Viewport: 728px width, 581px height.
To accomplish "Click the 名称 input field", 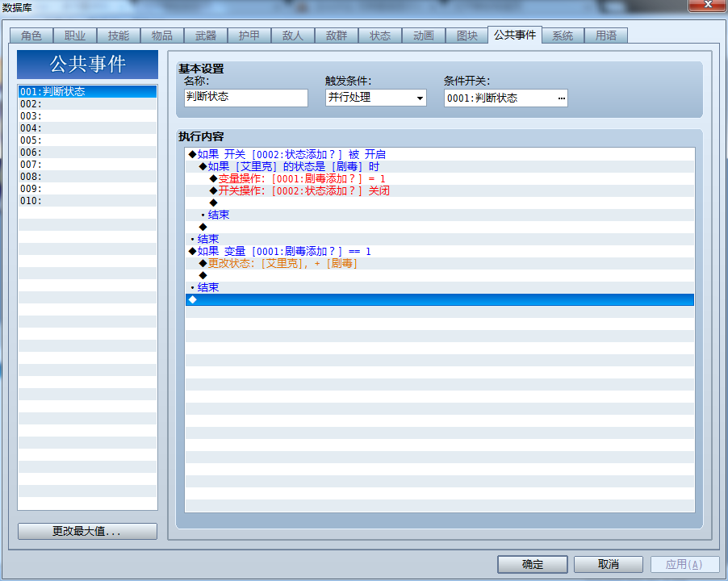I will coord(246,98).
